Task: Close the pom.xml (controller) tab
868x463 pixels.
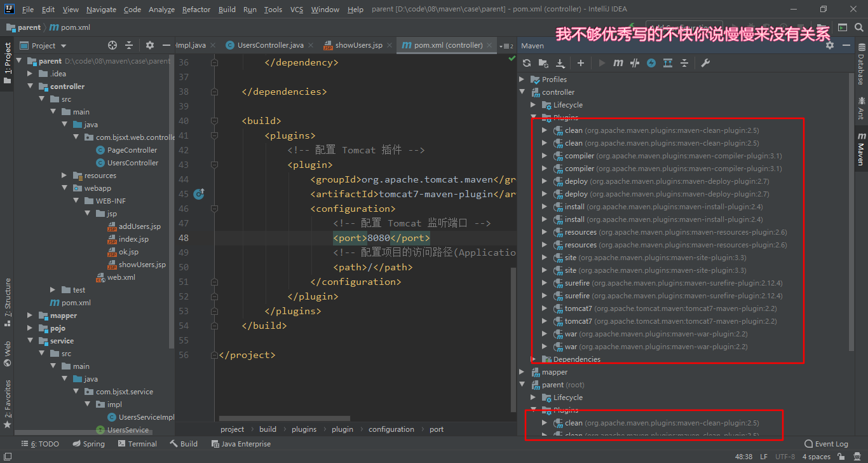Action: 491,45
